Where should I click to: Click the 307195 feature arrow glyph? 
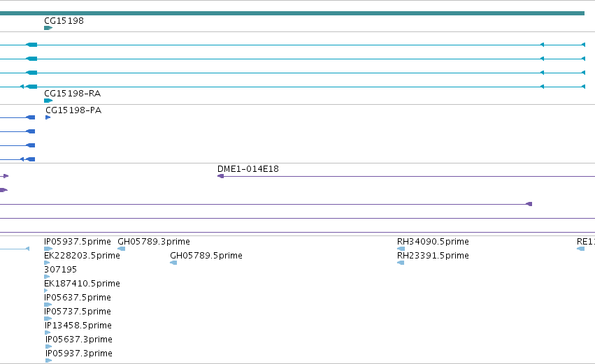[47, 277]
